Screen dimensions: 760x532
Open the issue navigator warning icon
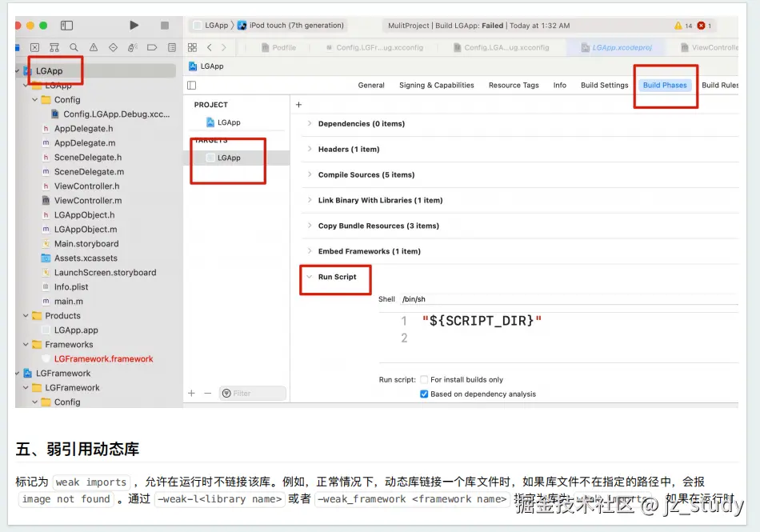[94, 47]
